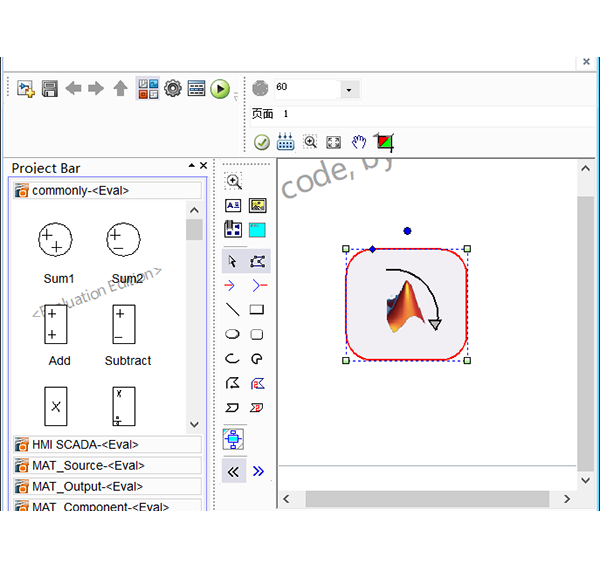This screenshot has height=564, width=600.
Task: Select the divide block
Action: pyautogui.click(x=124, y=406)
